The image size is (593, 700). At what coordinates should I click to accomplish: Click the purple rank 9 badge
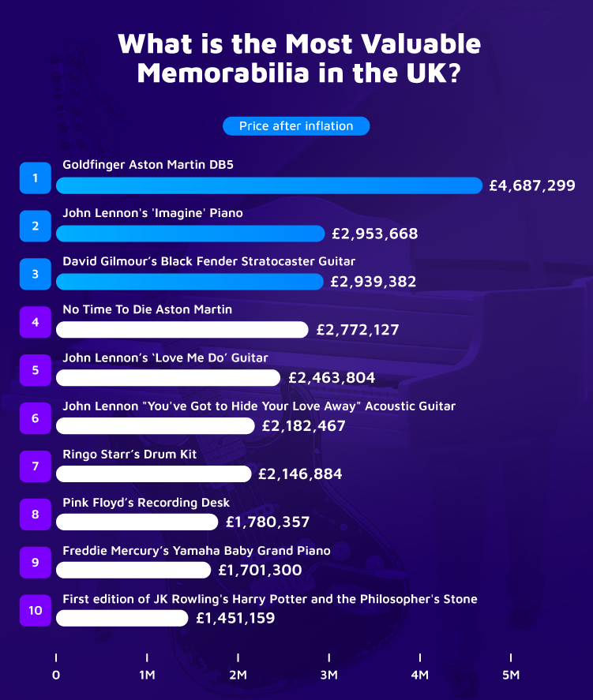point(36,563)
